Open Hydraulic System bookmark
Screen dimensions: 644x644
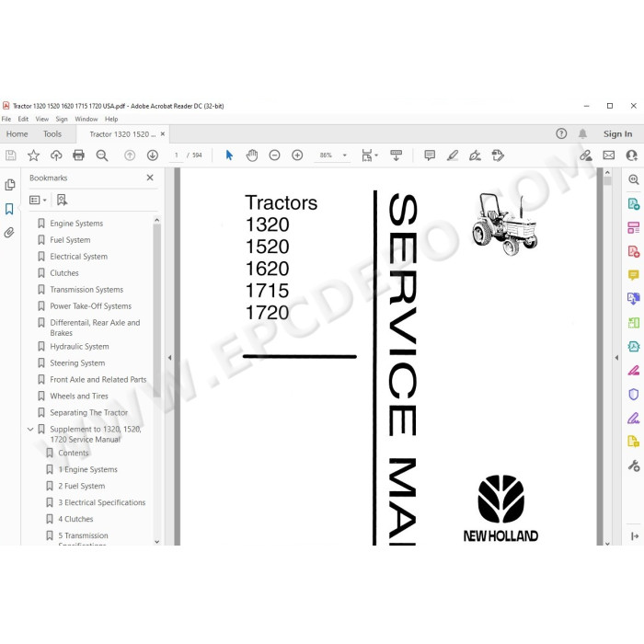79,347
